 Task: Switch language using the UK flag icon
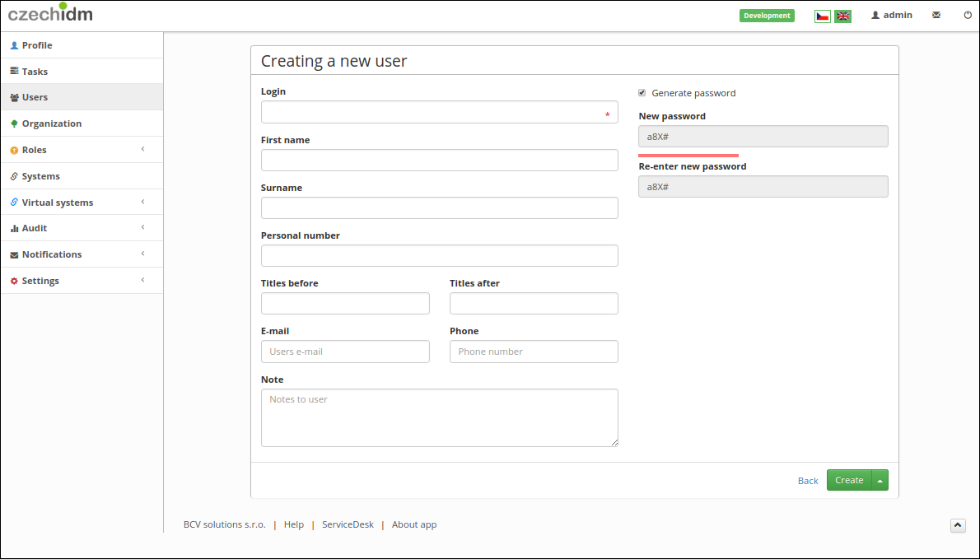point(842,16)
